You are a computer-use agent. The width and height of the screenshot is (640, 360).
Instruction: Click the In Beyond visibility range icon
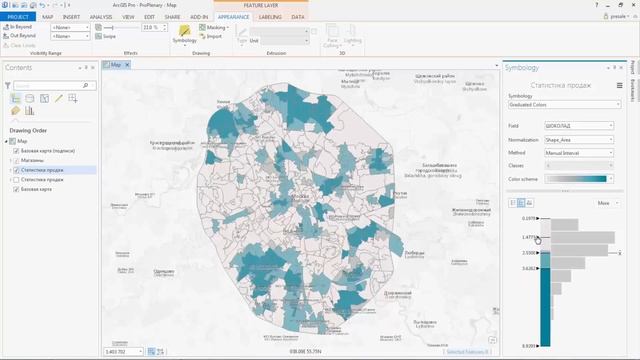point(6,27)
